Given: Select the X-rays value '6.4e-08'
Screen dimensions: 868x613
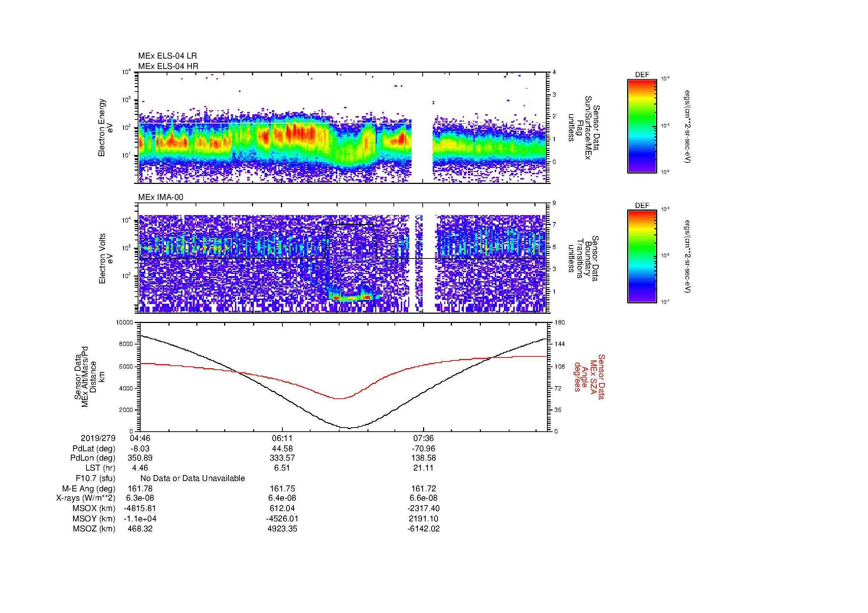Looking at the screenshot, I should point(282,498).
